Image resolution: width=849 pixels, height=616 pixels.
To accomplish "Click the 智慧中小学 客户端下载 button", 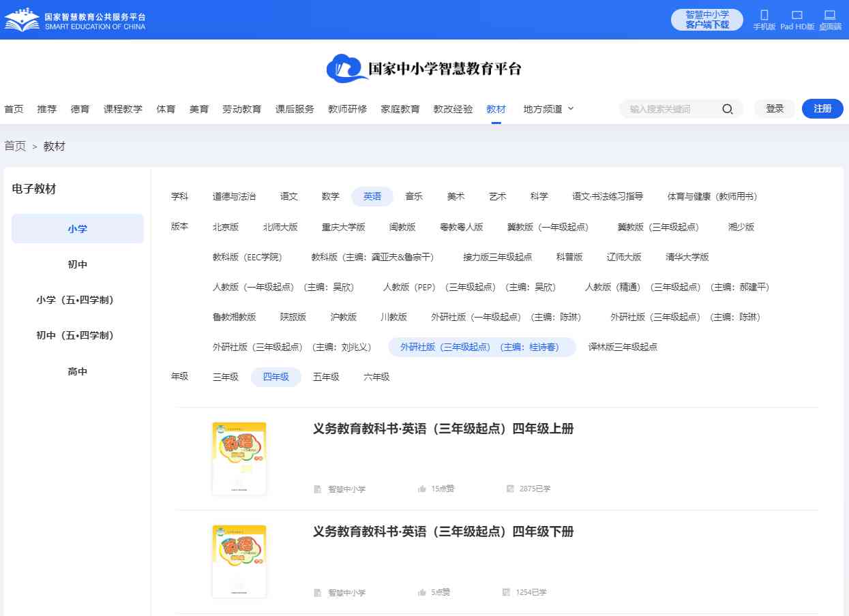I will click(707, 20).
